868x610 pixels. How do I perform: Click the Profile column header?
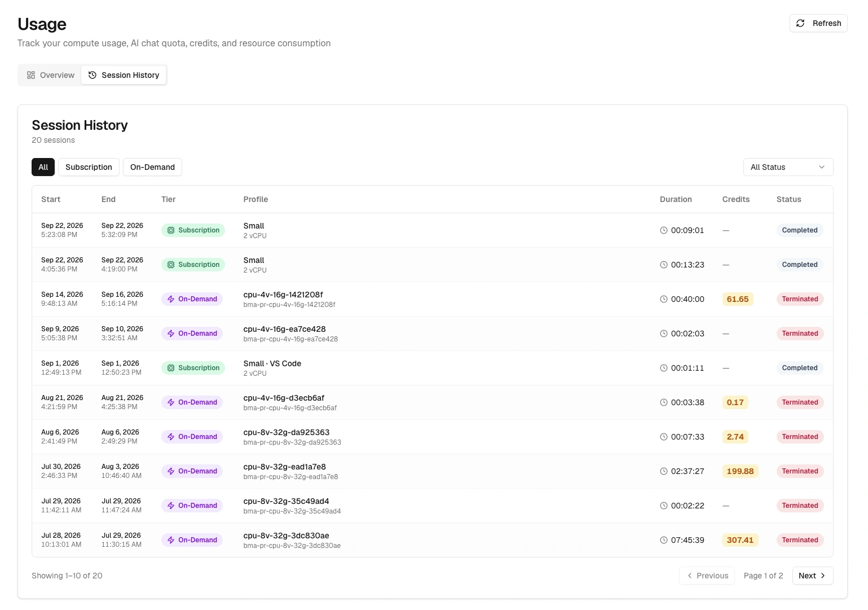click(255, 199)
